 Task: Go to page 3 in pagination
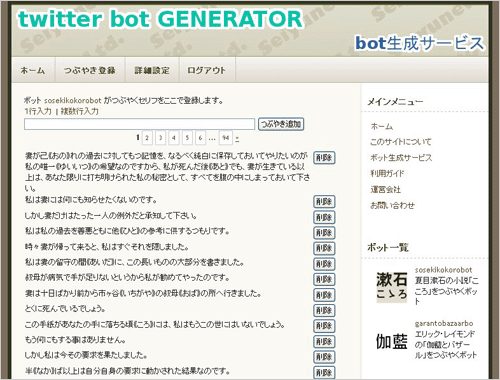click(160, 138)
